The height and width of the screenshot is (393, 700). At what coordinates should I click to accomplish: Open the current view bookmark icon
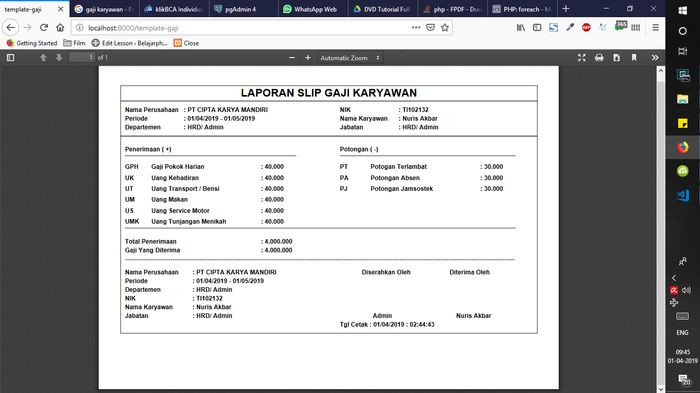[634, 58]
